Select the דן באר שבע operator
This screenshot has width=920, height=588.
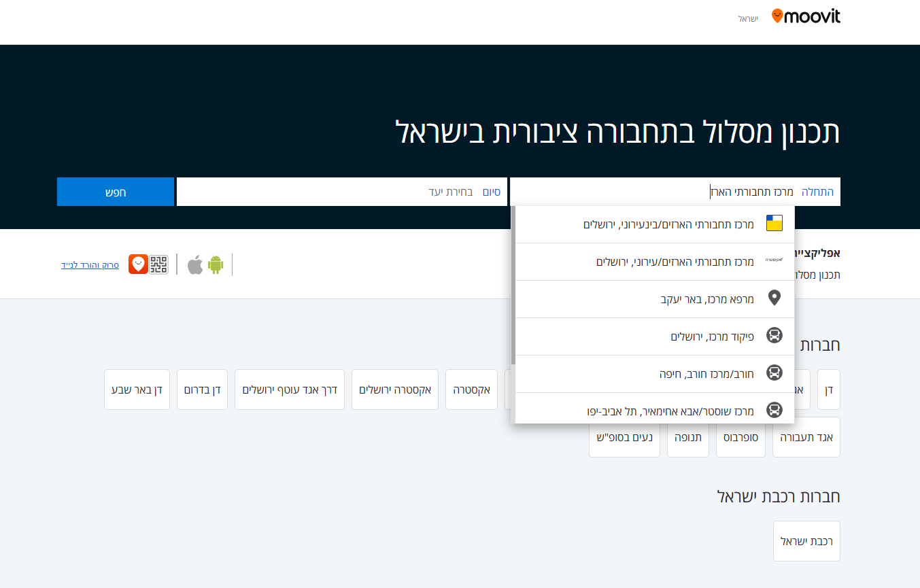137,389
